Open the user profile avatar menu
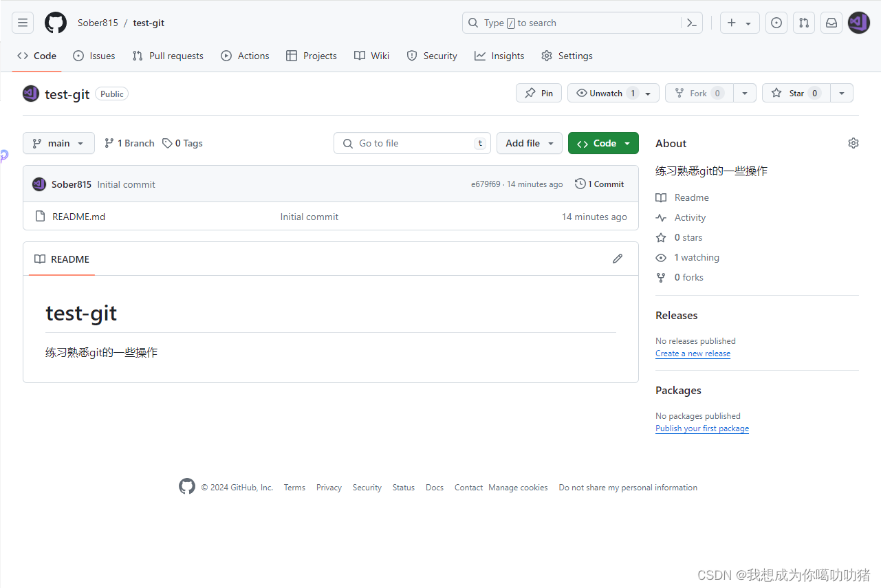881x588 pixels. click(x=859, y=23)
